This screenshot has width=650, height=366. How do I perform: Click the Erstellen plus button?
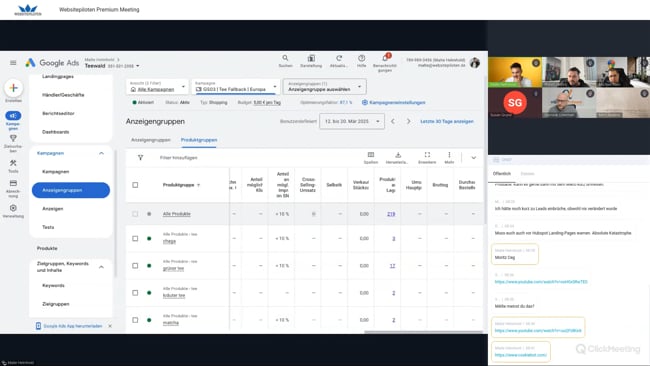click(x=13, y=88)
